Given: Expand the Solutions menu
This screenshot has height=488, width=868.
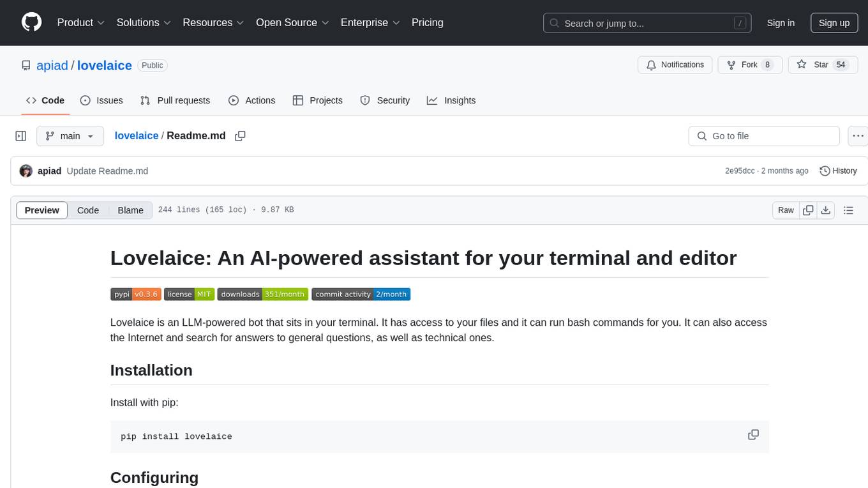Looking at the screenshot, I should pyautogui.click(x=144, y=22).
